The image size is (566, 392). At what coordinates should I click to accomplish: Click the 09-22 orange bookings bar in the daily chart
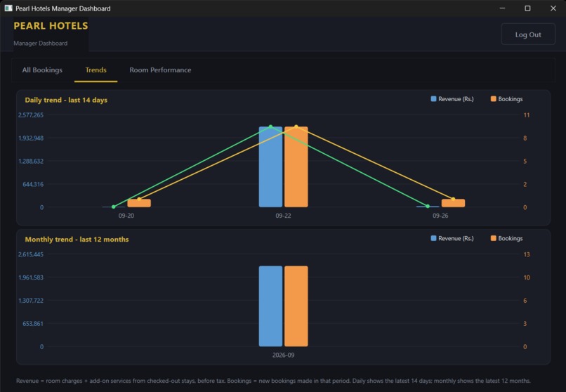[x=296, y=166]
